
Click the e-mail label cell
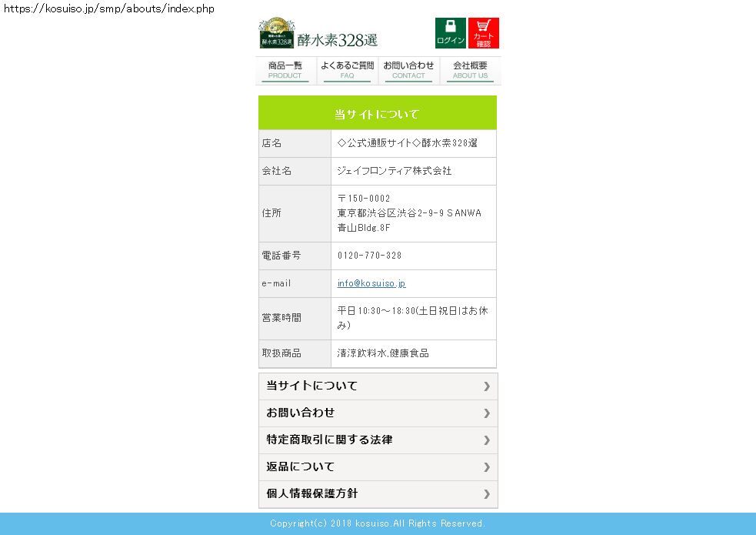click(295, 283)
